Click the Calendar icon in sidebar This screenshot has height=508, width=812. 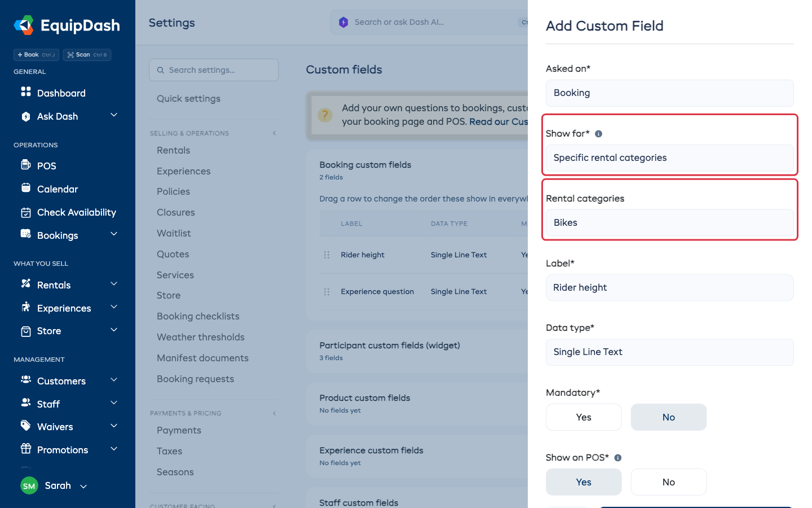click(26, 188)
